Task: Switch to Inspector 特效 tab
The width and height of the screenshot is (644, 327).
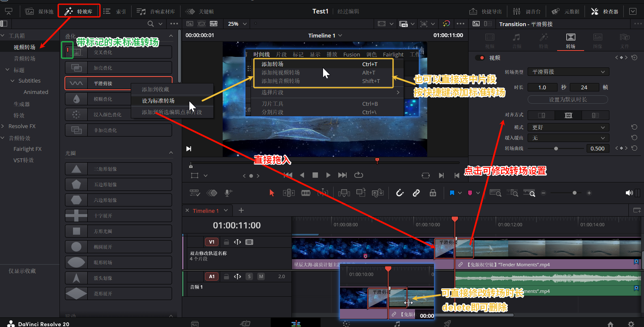Action: [x=544, y=40]
